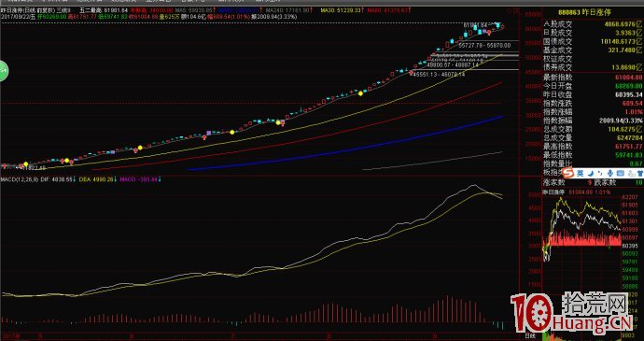The height and width of the screenshot is (341, 644).
Task: Click the 最新指数 value 61004.88
Action: tap(629, 78)
